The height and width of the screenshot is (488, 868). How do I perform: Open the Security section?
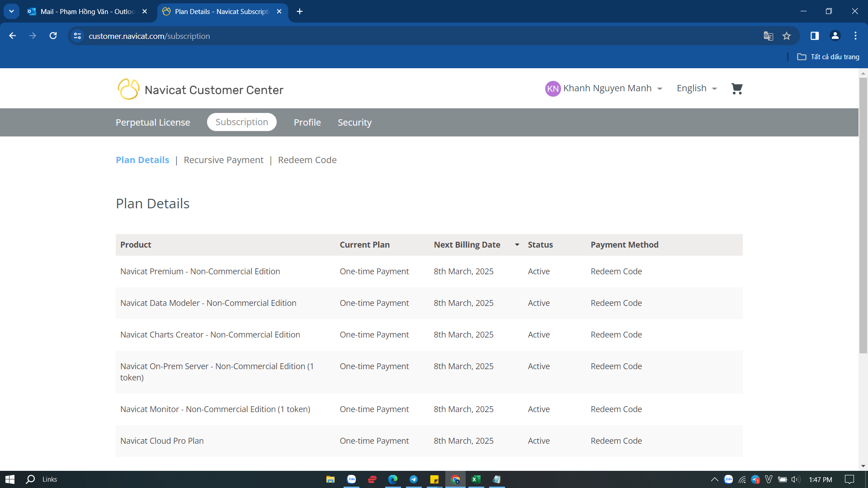pos(355,122)
